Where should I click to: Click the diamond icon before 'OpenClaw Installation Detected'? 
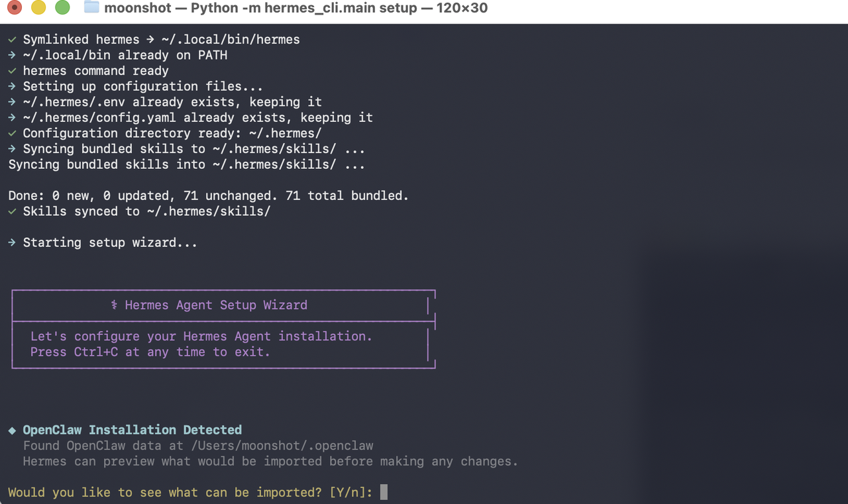click(11, 430)
